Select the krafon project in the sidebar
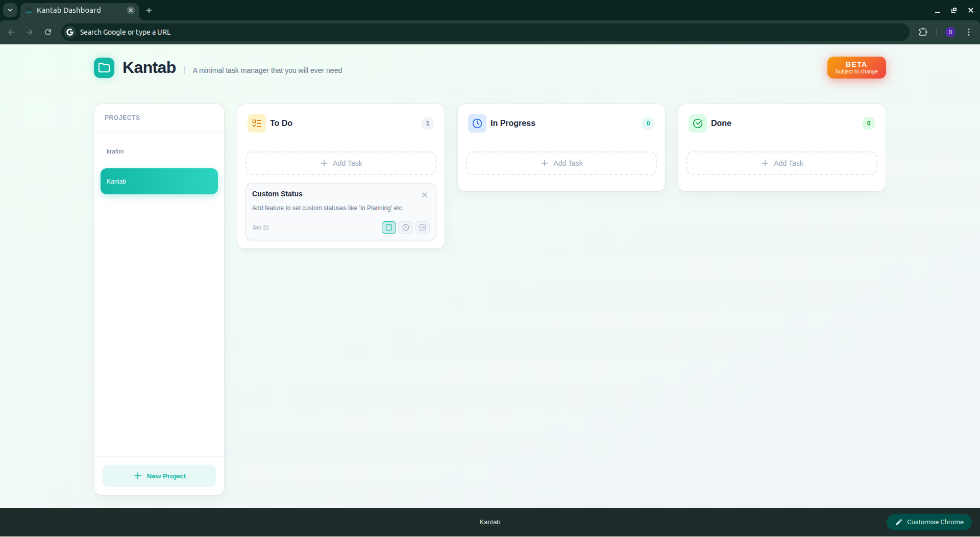The image size is (980, 537). 115,151
